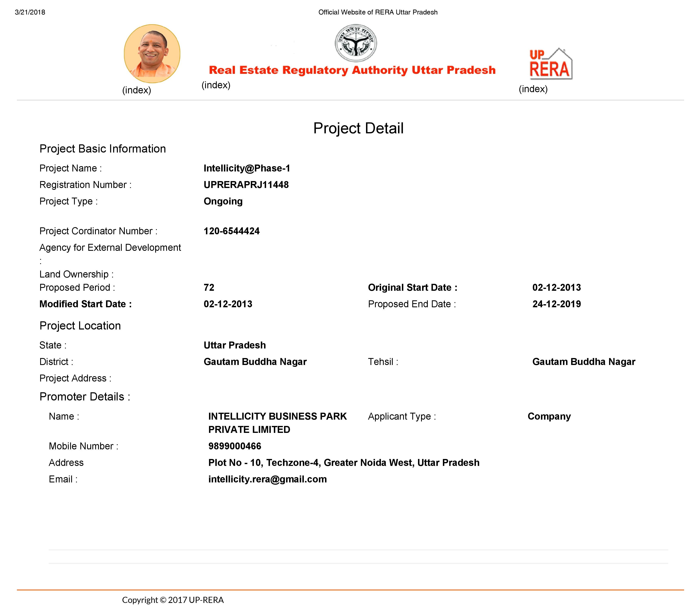
Task: Select Tehsil value Gautam Buddha Nagar
Action: 584,362
